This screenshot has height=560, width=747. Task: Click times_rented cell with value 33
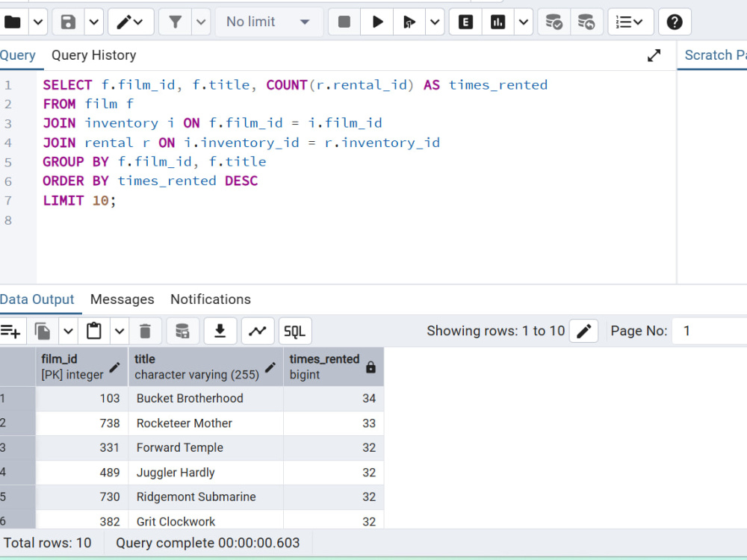[333, 423]
